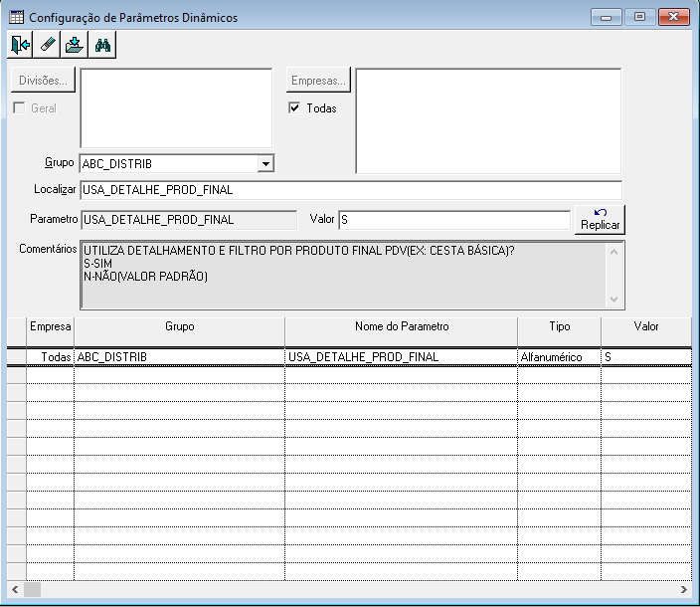This screenshot has width=700, height=607.
Task: Select the eraser clear-fields icon
Action: point(48,45)
